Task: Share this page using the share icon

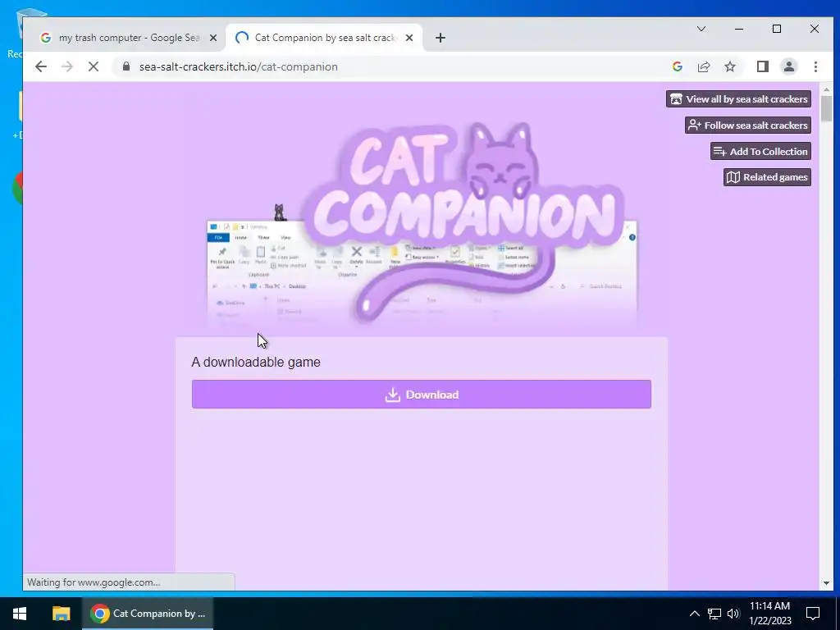Action: (x=703, y=66)
